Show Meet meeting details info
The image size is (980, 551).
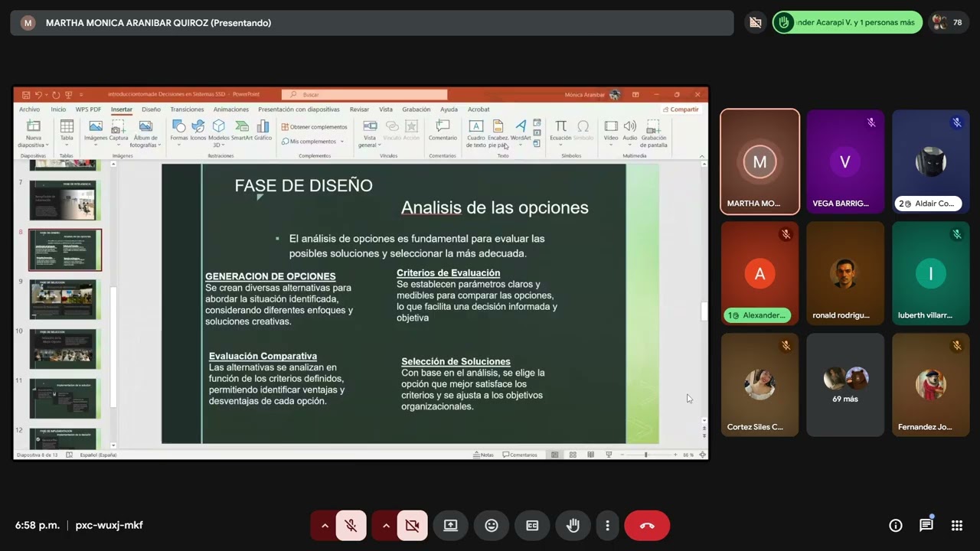click(896, 525)
